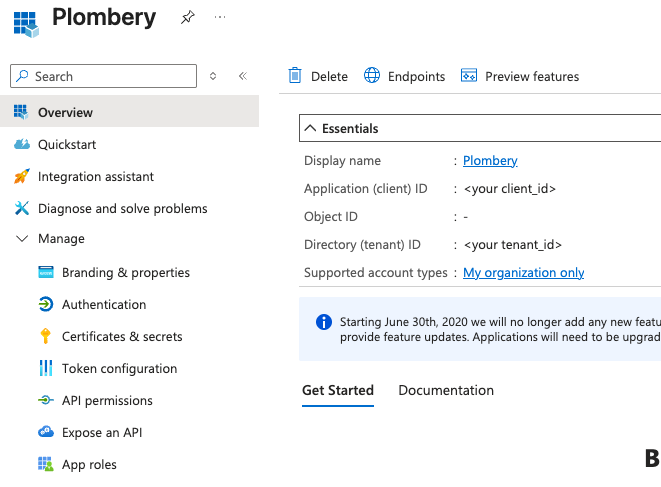
Task: Click the Preview features icon
Action: (x=469, y=75)
